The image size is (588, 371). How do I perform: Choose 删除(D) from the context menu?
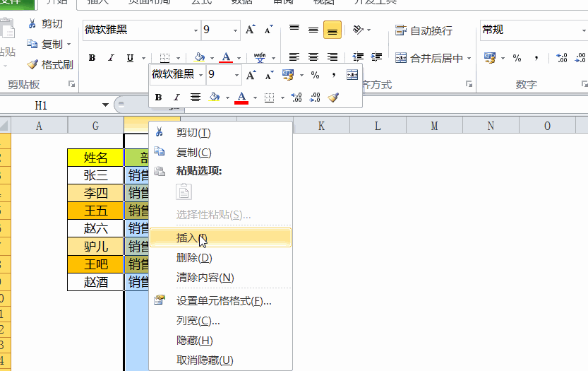220,258
